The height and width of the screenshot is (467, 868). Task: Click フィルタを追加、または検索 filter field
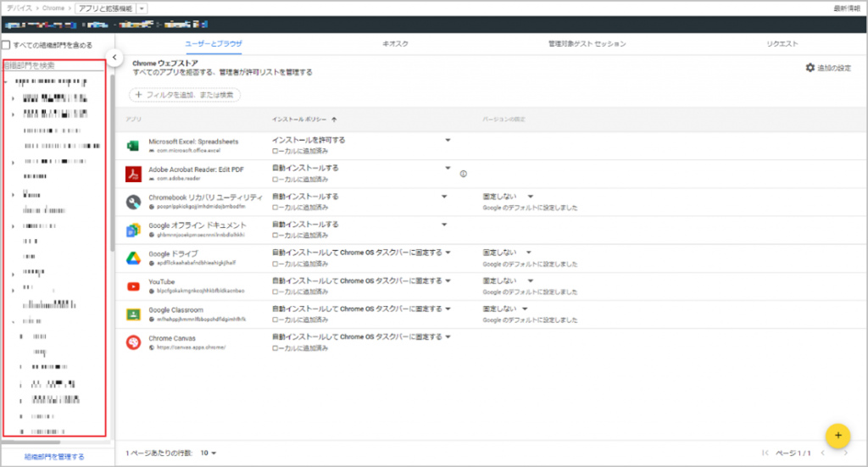[x=185, y=95]
